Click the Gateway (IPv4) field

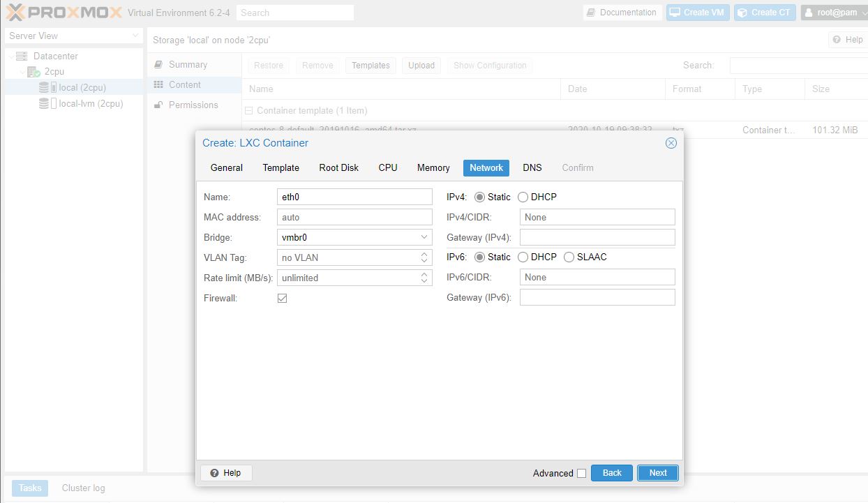click(x=597, y=238)
